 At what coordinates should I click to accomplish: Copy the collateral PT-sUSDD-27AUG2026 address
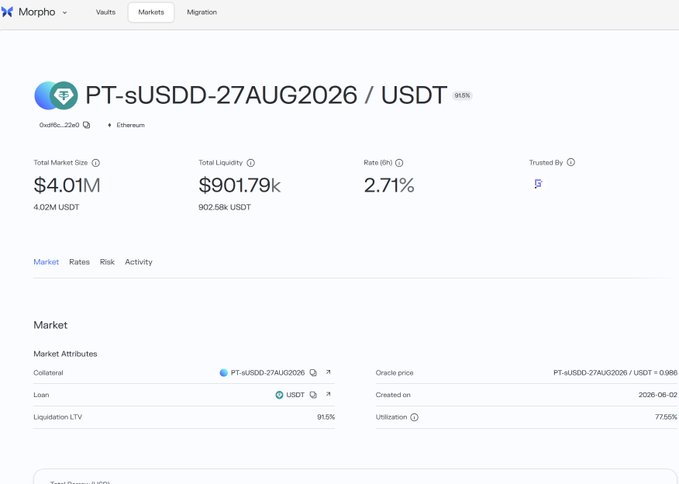point(313,373)
